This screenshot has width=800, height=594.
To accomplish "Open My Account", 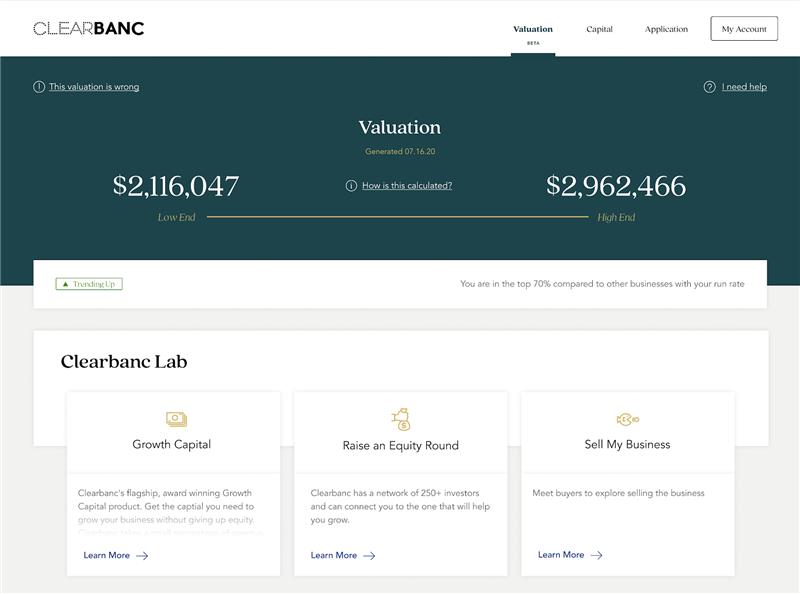I will pyautogui.click(x=743, y=29).
